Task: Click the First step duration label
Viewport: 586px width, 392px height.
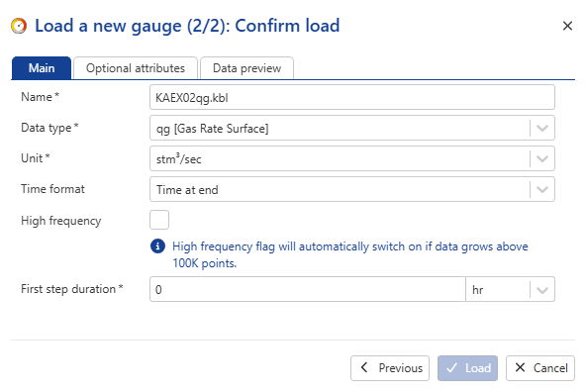Action: 71,289
